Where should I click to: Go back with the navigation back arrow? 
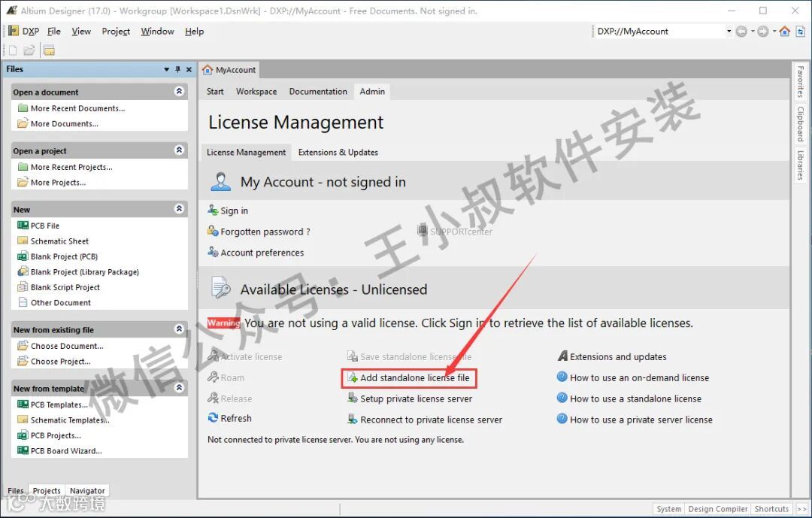pos(741,32)
